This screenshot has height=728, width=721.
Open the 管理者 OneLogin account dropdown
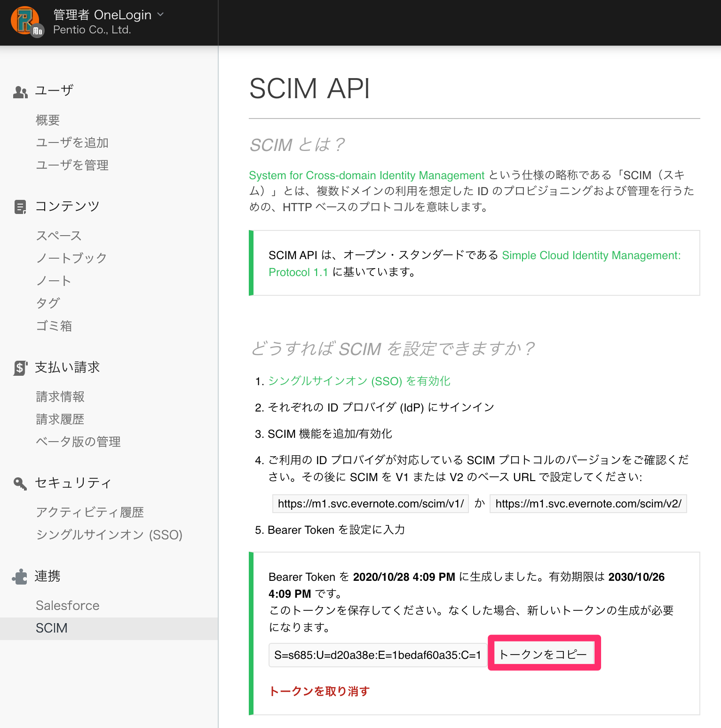tap(109, 15)
